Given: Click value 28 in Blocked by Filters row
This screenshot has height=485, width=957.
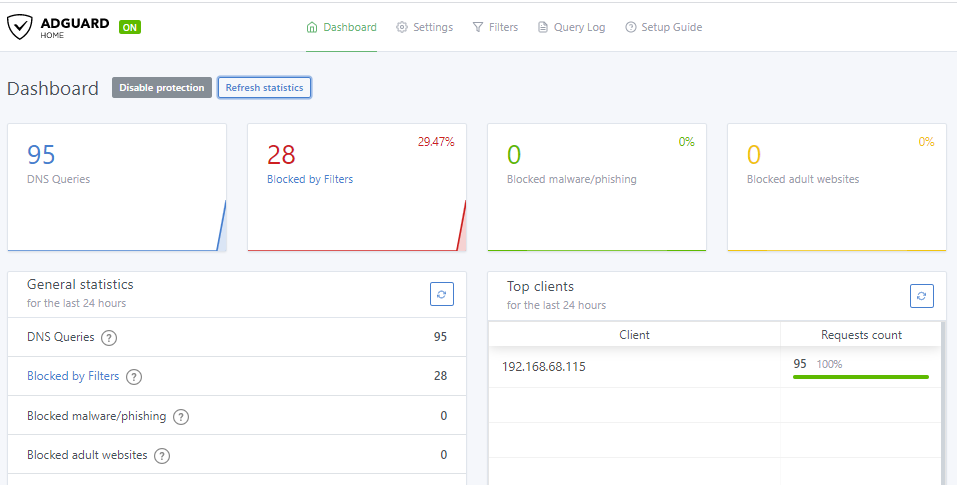Looking at the screenshot, I should 440,376.
